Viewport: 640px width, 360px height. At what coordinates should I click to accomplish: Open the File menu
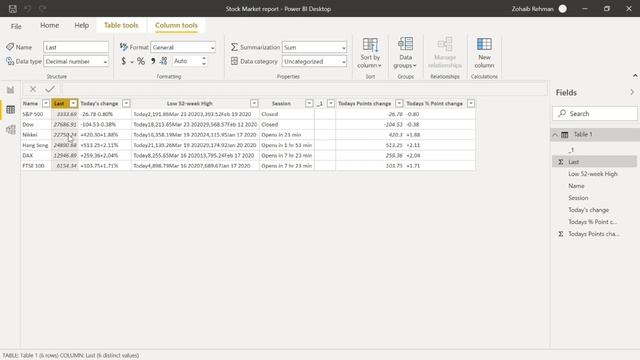[16, 26]
